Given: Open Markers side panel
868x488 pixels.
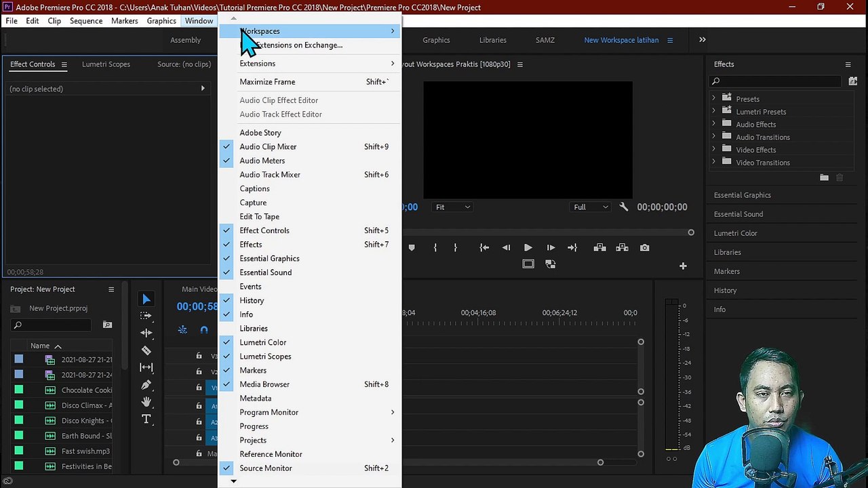Looking at the screenshot, I should tap(727, 271).
